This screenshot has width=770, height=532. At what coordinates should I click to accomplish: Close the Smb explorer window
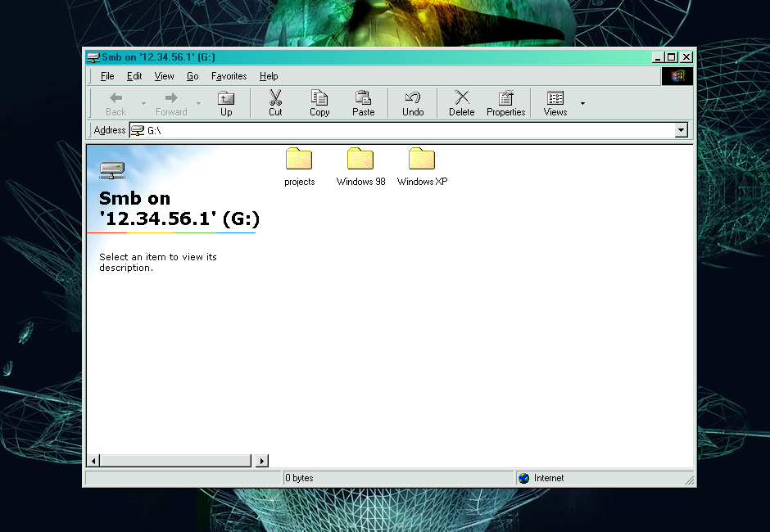pos(686,57)
